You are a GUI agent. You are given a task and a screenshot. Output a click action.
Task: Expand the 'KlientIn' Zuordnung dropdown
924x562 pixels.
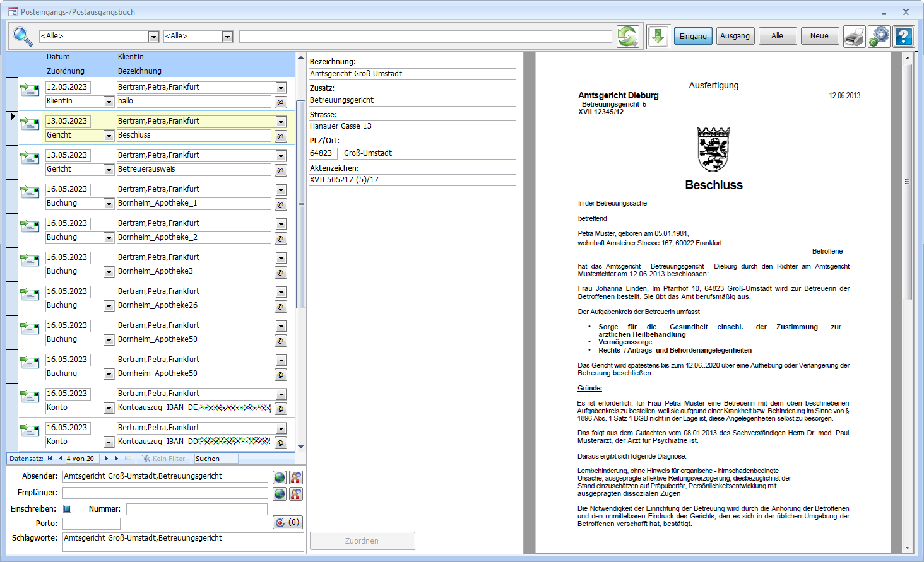click(109, 102)
